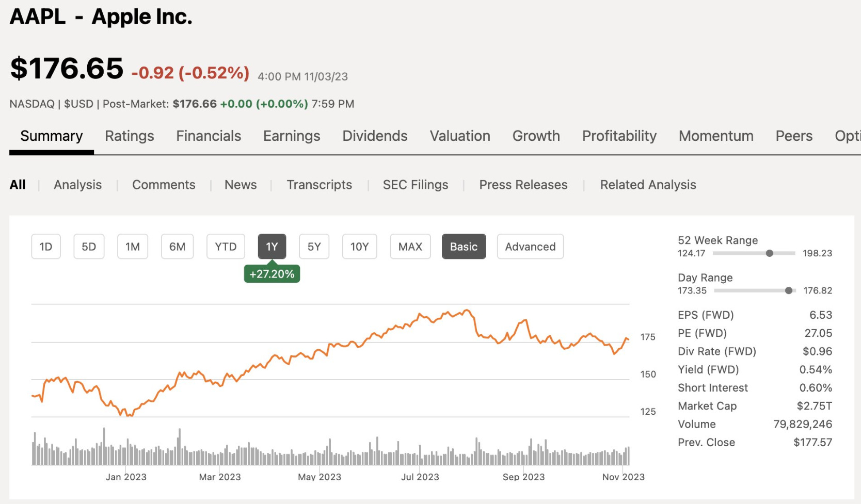The height and width of the screenshot is (504, 861).
Task: Click the Prev. Close value $177.57
Action: pyautogui.click(x=813, y=442)
